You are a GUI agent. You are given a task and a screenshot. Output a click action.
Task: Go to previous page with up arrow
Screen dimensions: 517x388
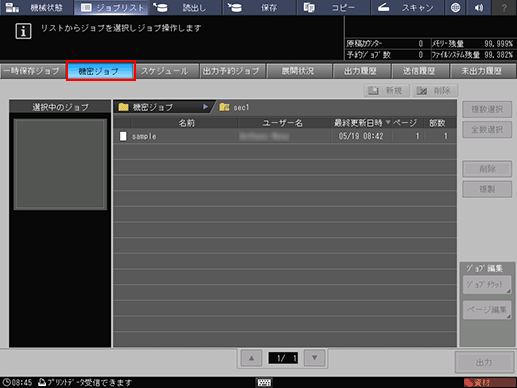point(251,358)
